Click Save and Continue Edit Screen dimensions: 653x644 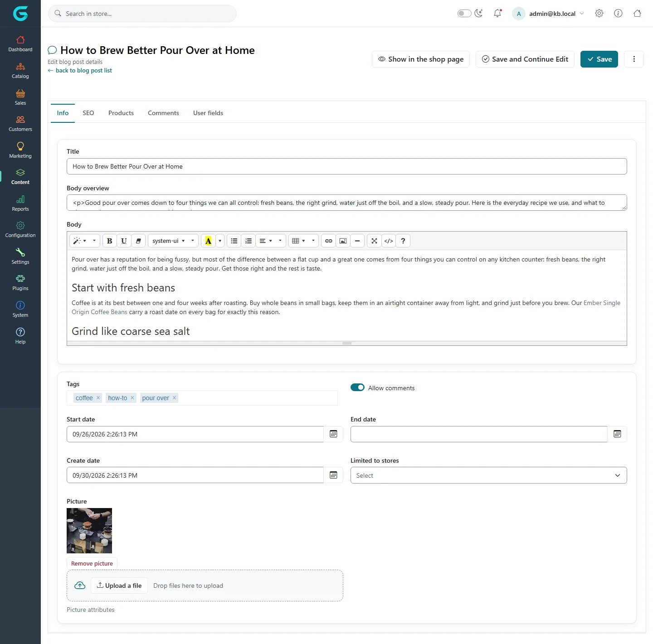click(525, 59)
